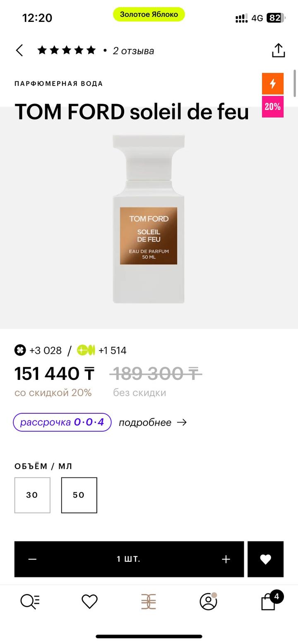Screen dimensions: 298x644
Task: Open the catalog search tab
Action: pyautogui.click(x=30, y=601)
